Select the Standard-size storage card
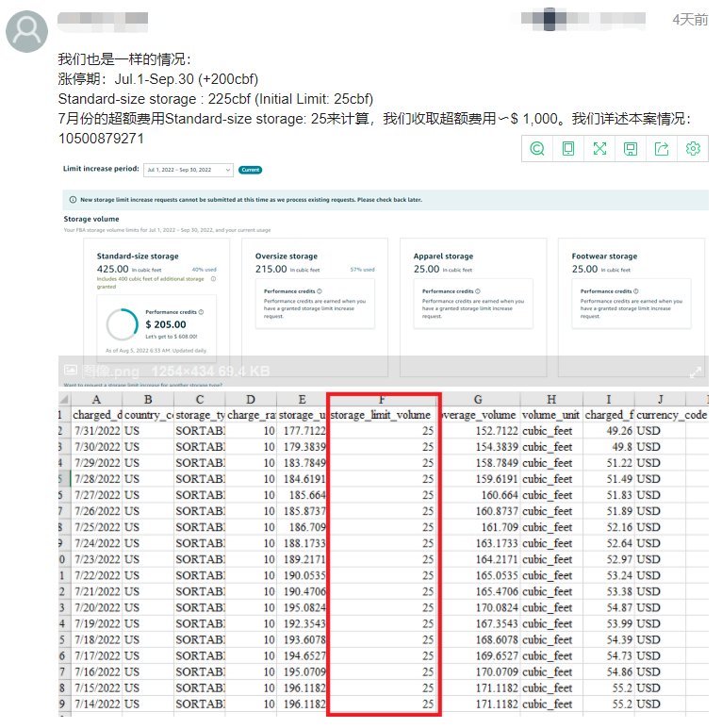722x728 pixels. (x=156, y=264)
